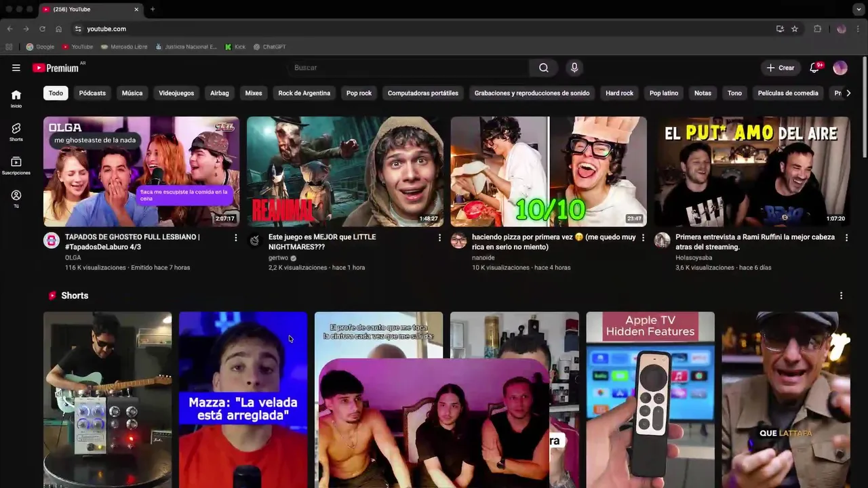
Task: Select the Todo filter chip
Action: coord(56,94)
